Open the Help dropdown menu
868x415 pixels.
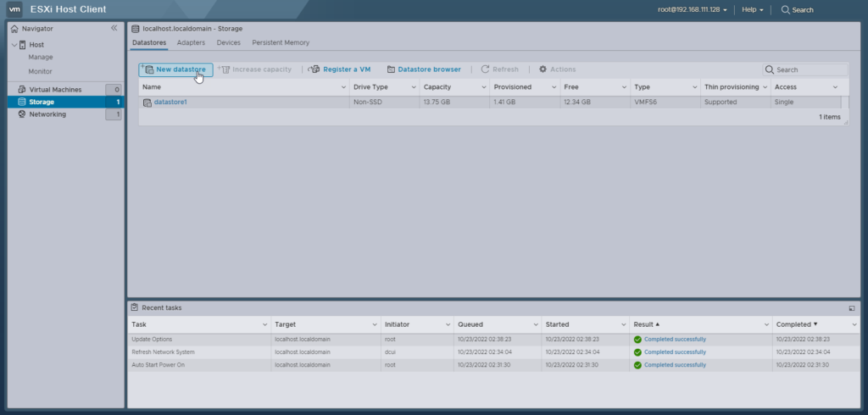point(752,10)
